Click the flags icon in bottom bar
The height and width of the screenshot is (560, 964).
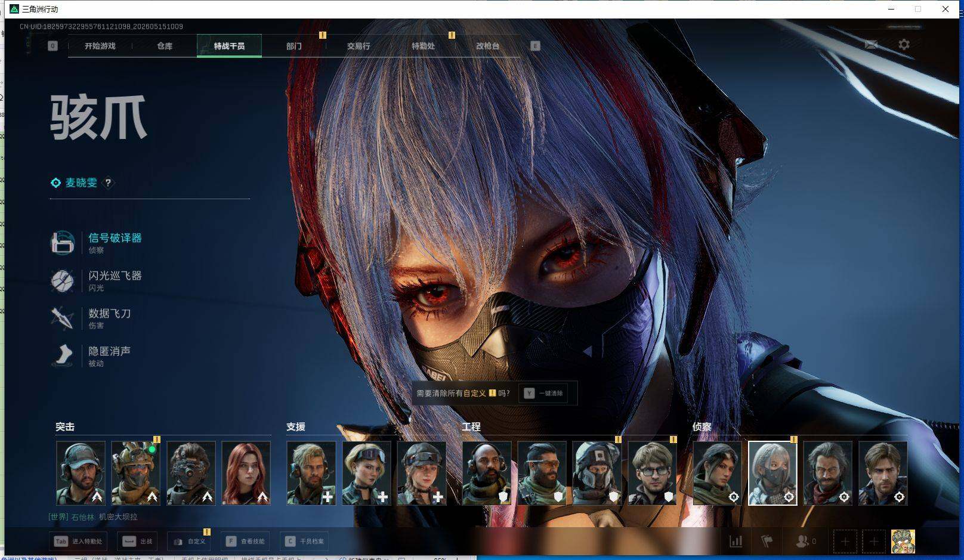(767, 541)
